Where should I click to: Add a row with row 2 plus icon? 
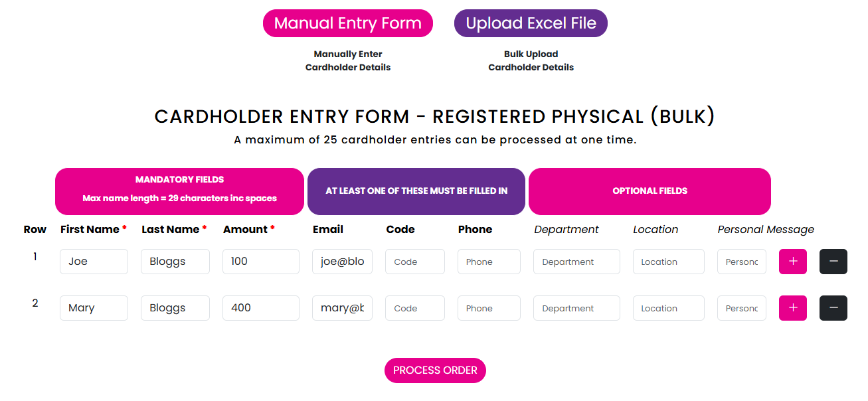tap(792, 308)
